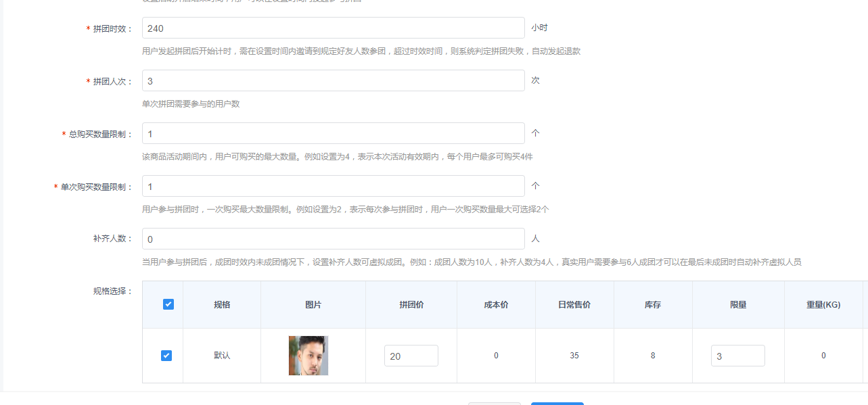Click the 默认 row product thumbnail
868x405 pixels.
pyautogui.click(x=309, y=356)
